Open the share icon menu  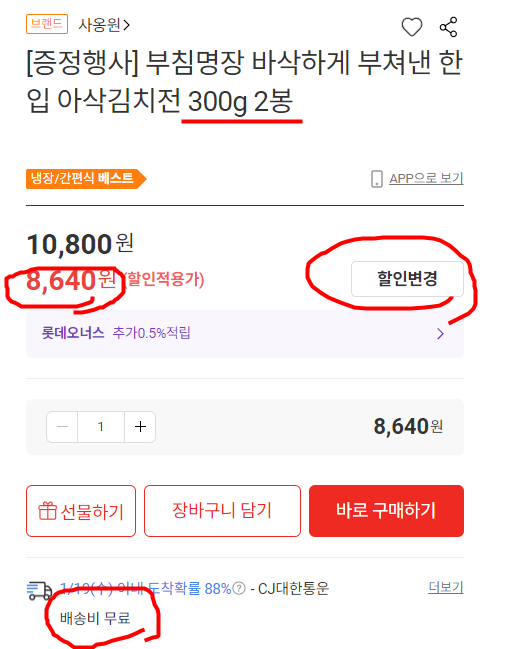click(448, 27)
